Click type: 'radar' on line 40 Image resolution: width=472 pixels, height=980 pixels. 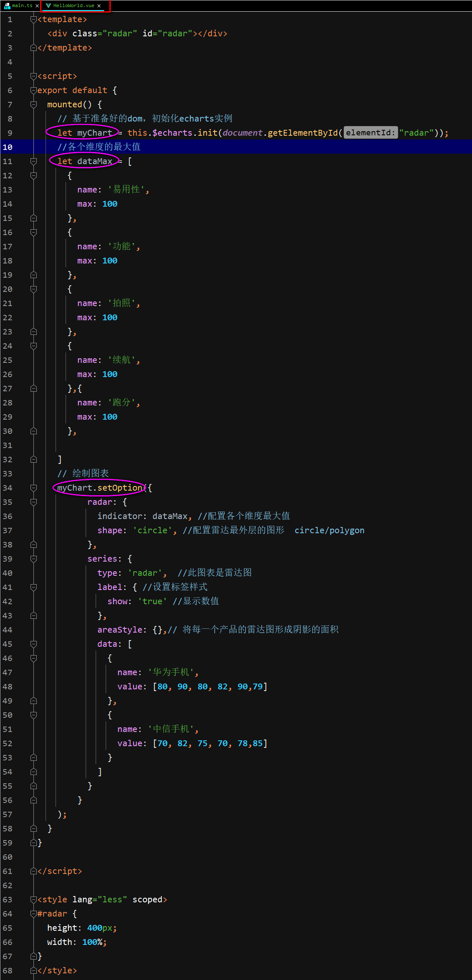tap(129, 573)
